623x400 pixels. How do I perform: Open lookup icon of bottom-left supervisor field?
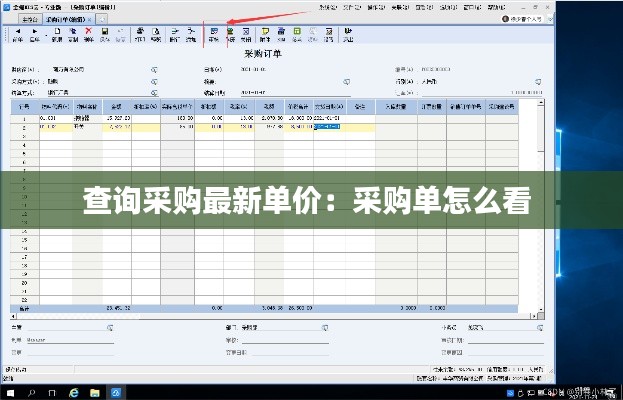(x=110, y=328)
